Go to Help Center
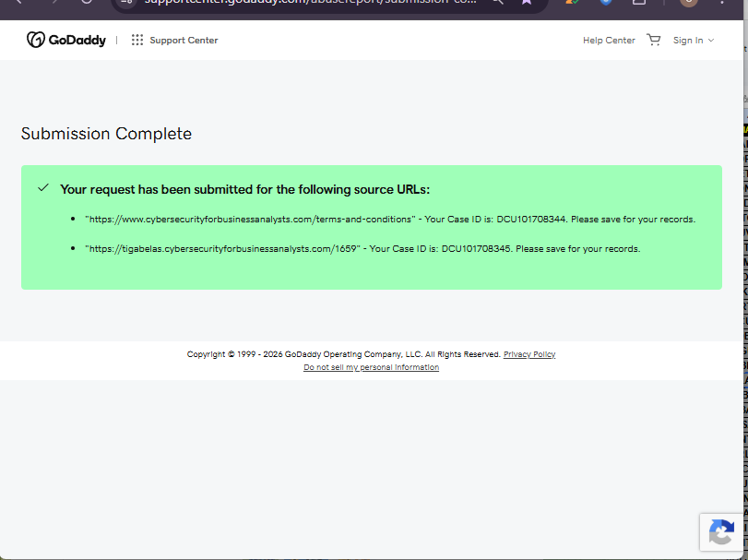748x560 pixels. [x=609, y=41]
